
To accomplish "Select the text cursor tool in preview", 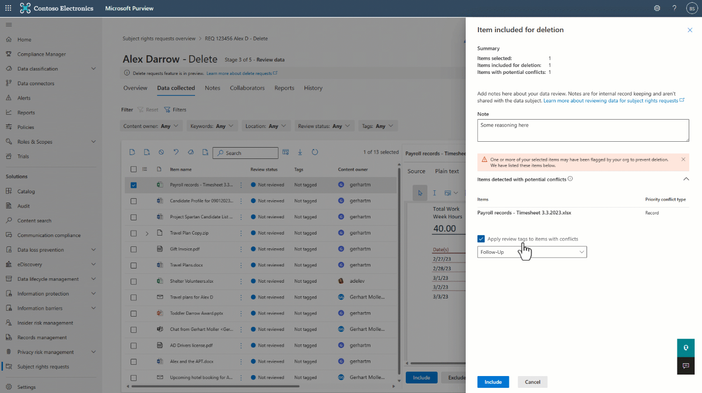I will [434, 193].
